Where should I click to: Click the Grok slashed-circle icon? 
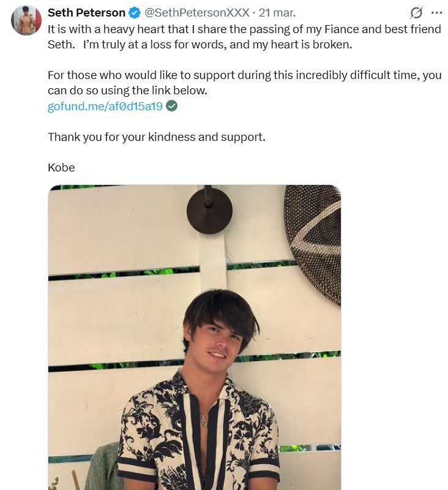click(x=417, y=13)
